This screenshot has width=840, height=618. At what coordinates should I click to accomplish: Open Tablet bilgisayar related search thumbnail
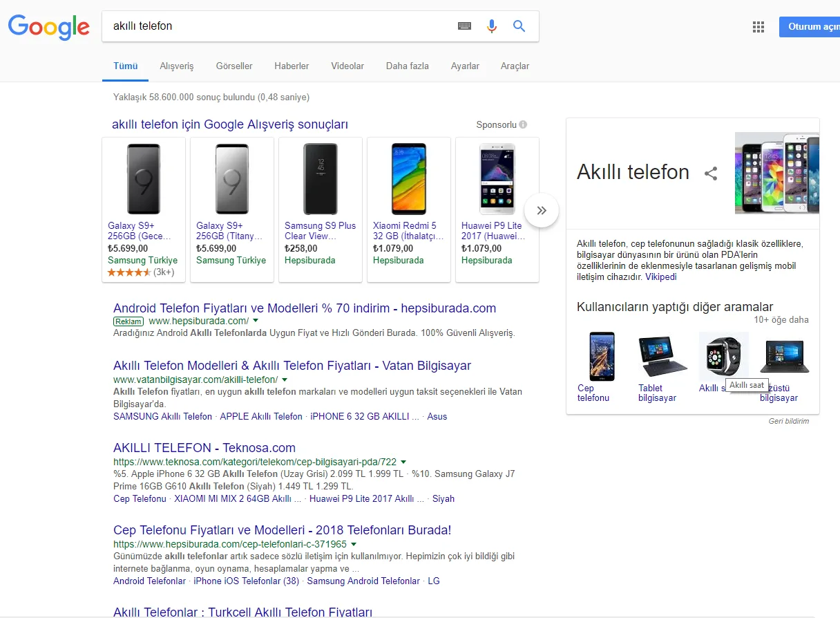[x=662, y=356]
